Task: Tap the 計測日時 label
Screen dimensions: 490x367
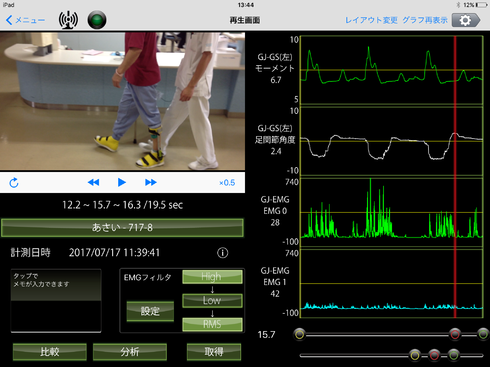Action: click(30, 253)
